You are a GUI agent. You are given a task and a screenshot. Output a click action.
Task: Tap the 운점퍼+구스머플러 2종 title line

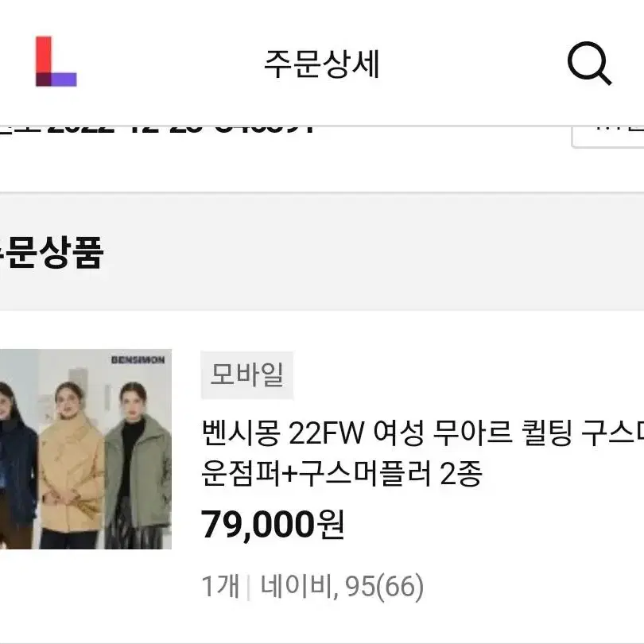(342, 474)
